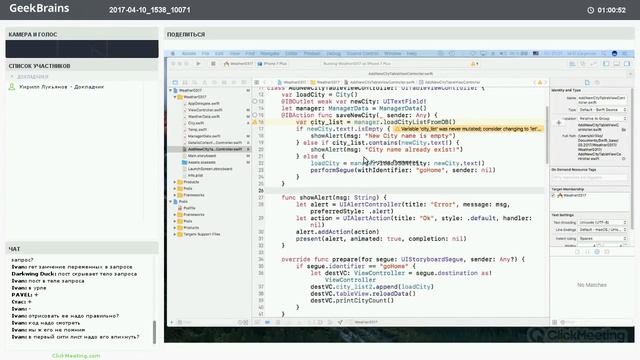This screenshot has height=360, width=640.
Task: Open the Edit menu
Action: (219, 53)
